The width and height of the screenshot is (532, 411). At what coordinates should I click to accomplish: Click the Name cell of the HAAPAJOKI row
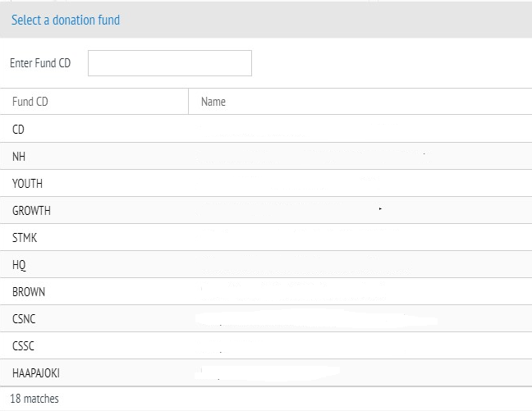click(x=360, y=372)
